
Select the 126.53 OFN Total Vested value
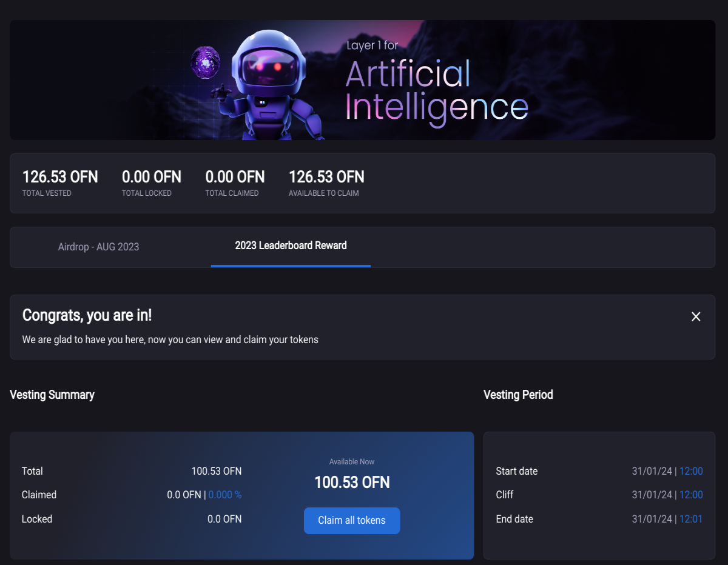coord(60,177)
